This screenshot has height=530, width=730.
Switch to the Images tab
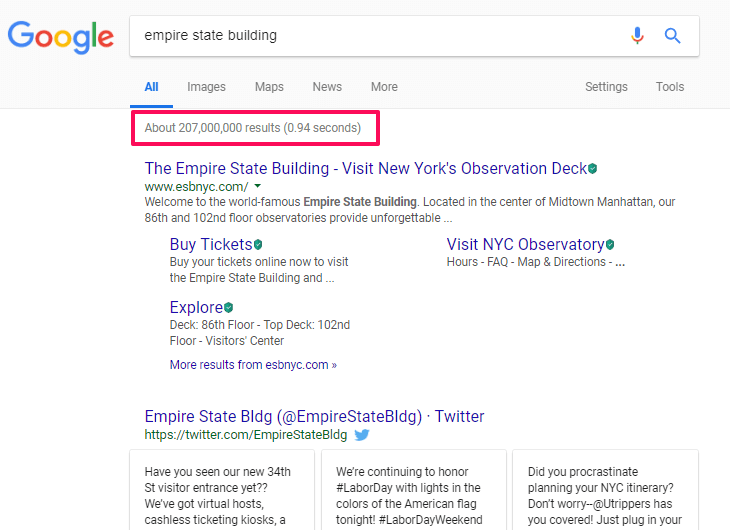pyautogui.click(x=206, y=87)
